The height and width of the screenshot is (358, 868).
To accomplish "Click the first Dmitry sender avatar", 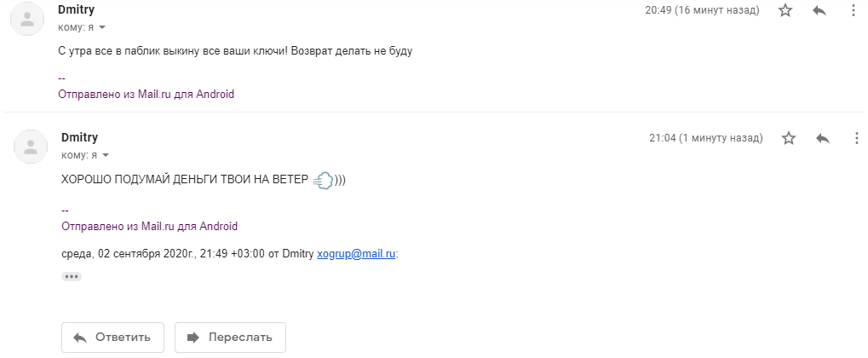I will [27, 19].
